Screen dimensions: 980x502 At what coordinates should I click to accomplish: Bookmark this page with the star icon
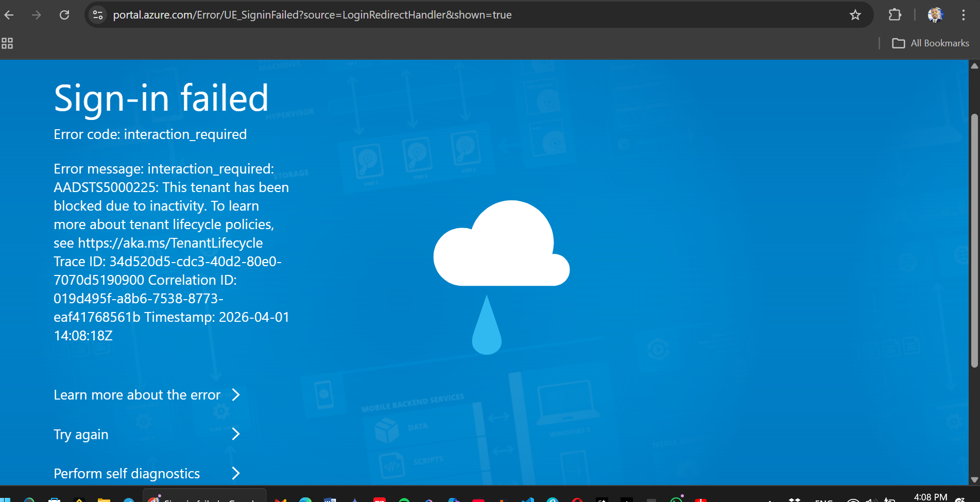tap(855, 15)
